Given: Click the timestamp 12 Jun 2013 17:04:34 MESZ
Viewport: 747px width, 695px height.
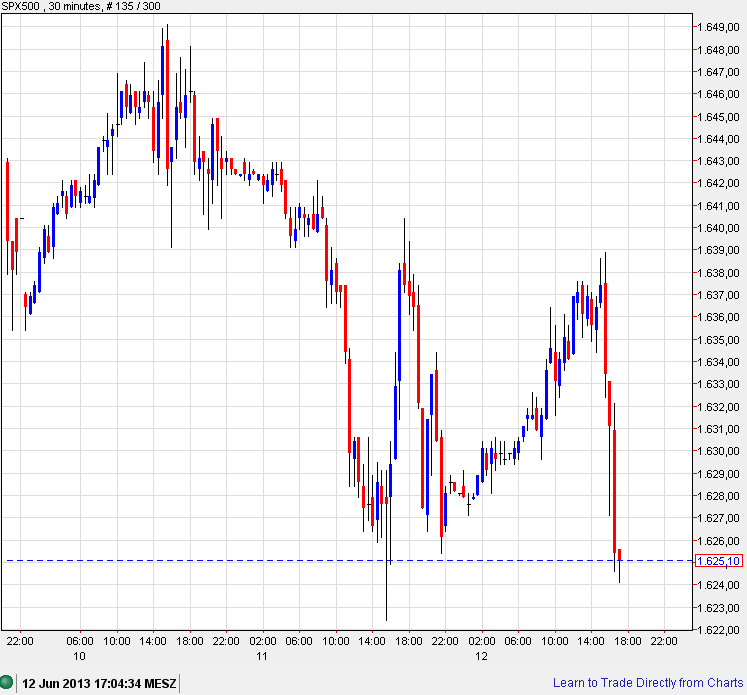Looking at the screenshot, I should [99, 684].
